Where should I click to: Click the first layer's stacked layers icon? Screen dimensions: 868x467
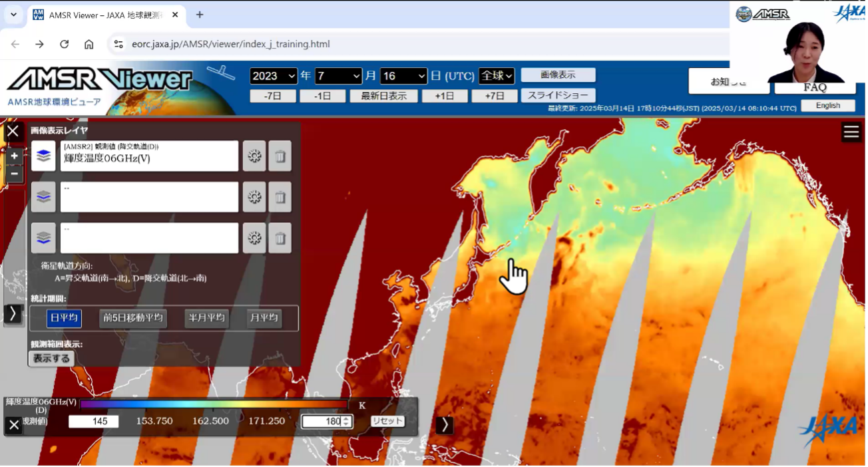tap(43, 156)
